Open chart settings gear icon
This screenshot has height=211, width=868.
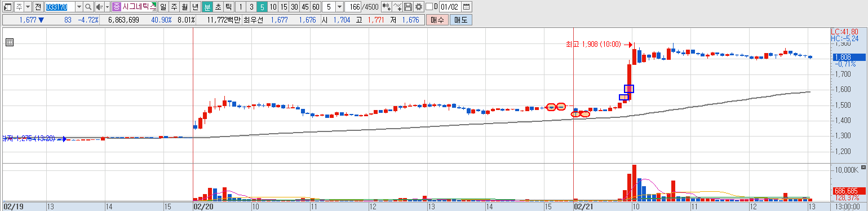[418, 7]
